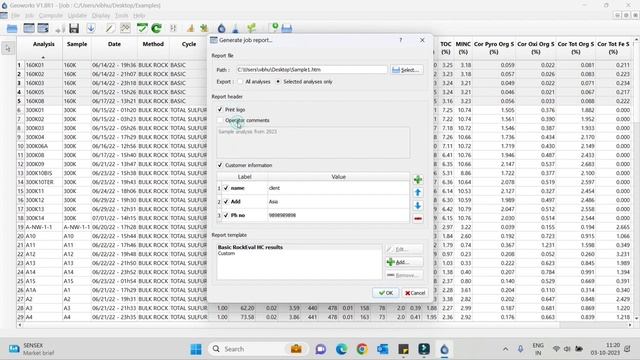This screenshot has width=640, height=360.
Task: Open the Update menu
Action: click(77, 16)
